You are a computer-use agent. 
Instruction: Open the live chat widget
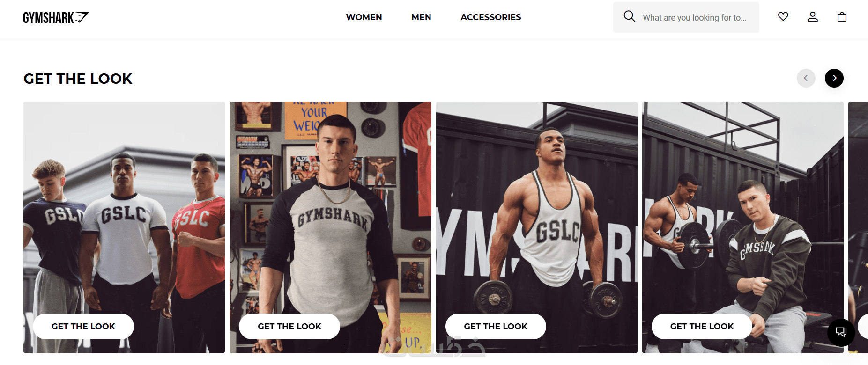[841, 332]
